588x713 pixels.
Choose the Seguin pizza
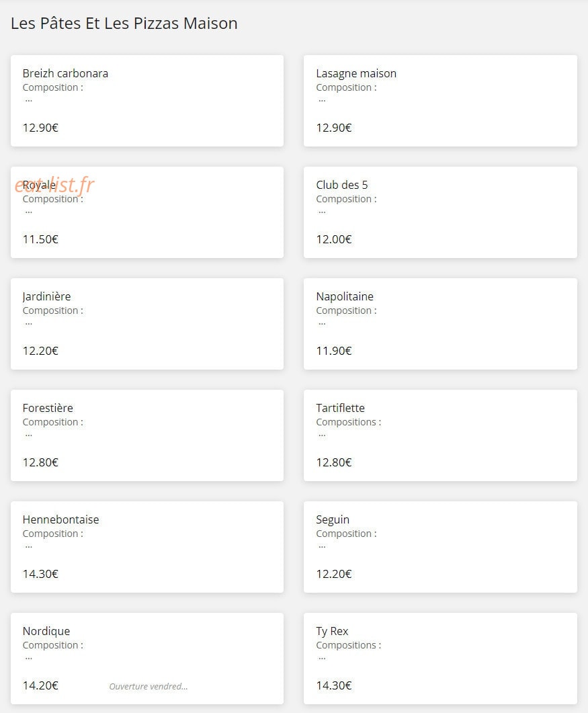tap(440, 547)
